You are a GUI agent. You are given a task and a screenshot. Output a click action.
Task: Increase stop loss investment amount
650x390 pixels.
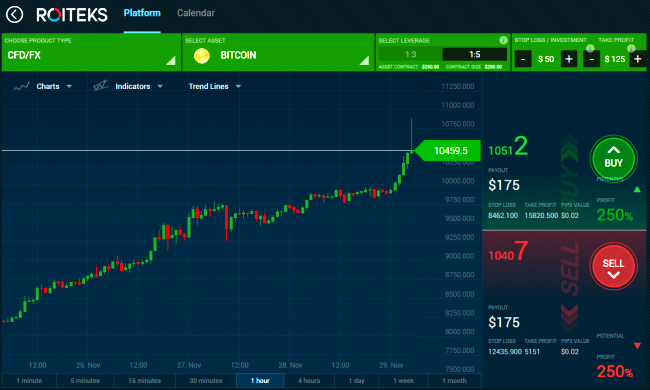(569, 59)
